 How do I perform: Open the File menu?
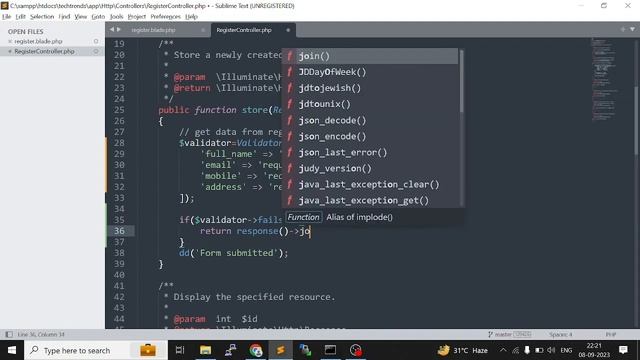tap(7, 17)
